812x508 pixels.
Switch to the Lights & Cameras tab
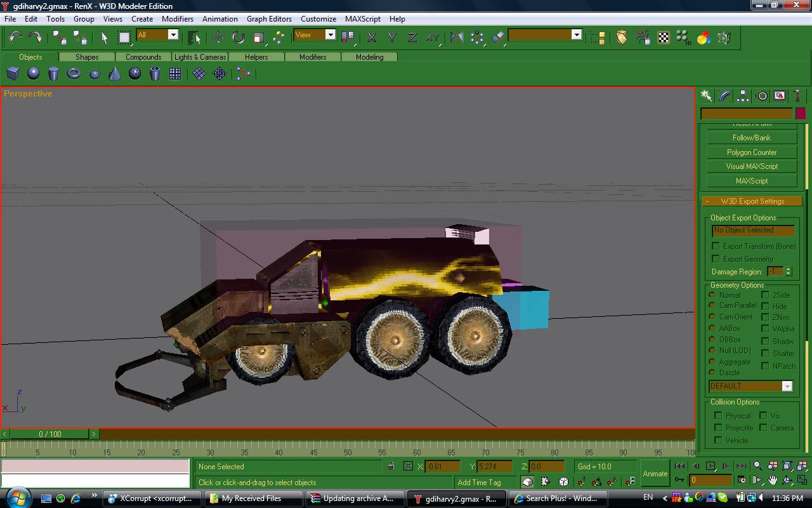click(x=200, y=57)
